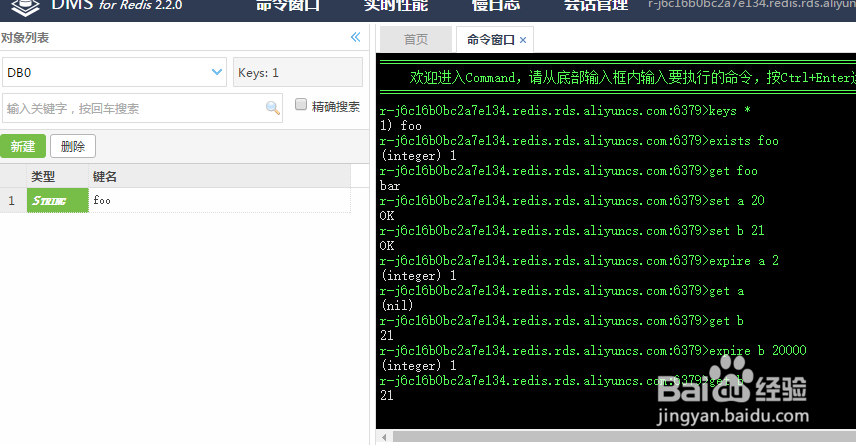The width and height of the screenshot is (856, 445).
Task: Click the 对象列表 panel title
Action: [25, 38]
